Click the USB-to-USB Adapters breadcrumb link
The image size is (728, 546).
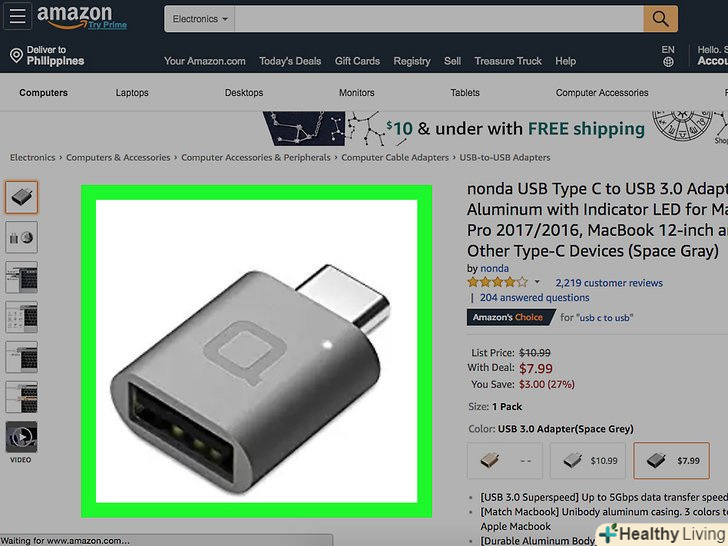point(505,157)
